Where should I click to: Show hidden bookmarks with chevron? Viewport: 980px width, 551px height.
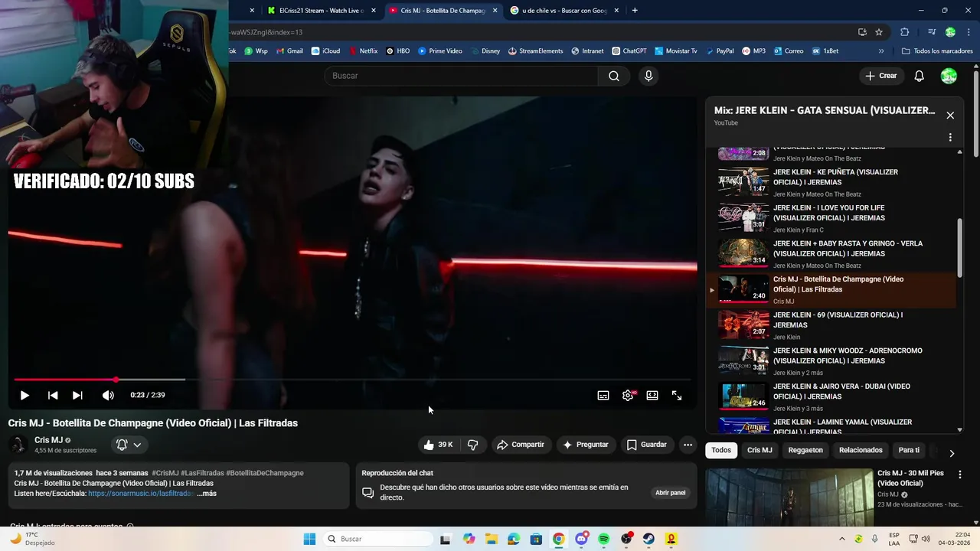(x=881, y=51)
